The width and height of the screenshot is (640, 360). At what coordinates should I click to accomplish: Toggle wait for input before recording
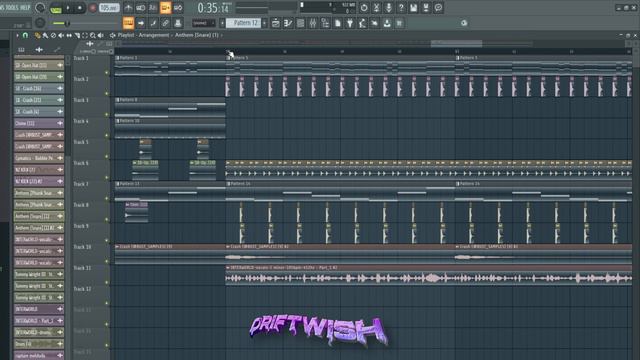(x=140, y=8)
